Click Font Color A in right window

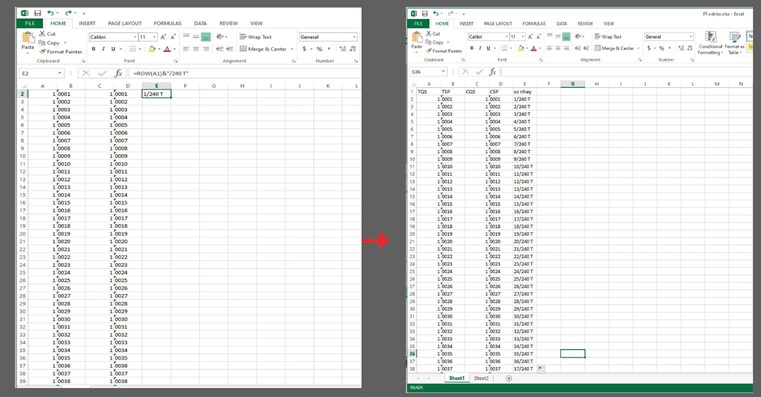tap(533, 48)
